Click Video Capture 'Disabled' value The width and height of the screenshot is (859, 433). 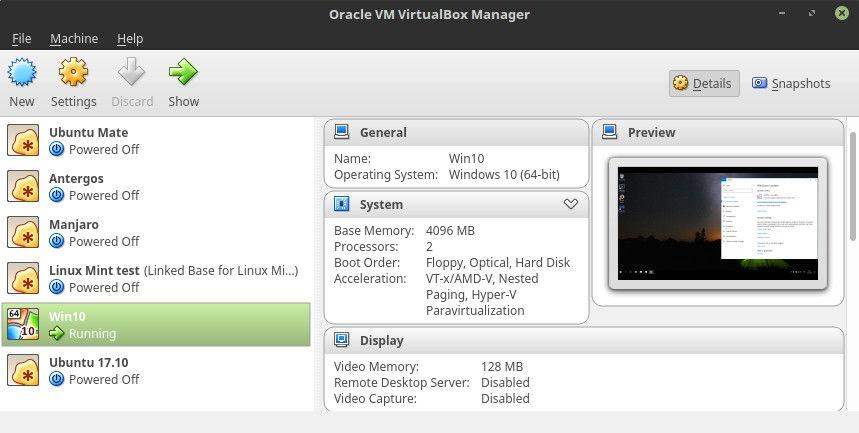coord(505,398)
